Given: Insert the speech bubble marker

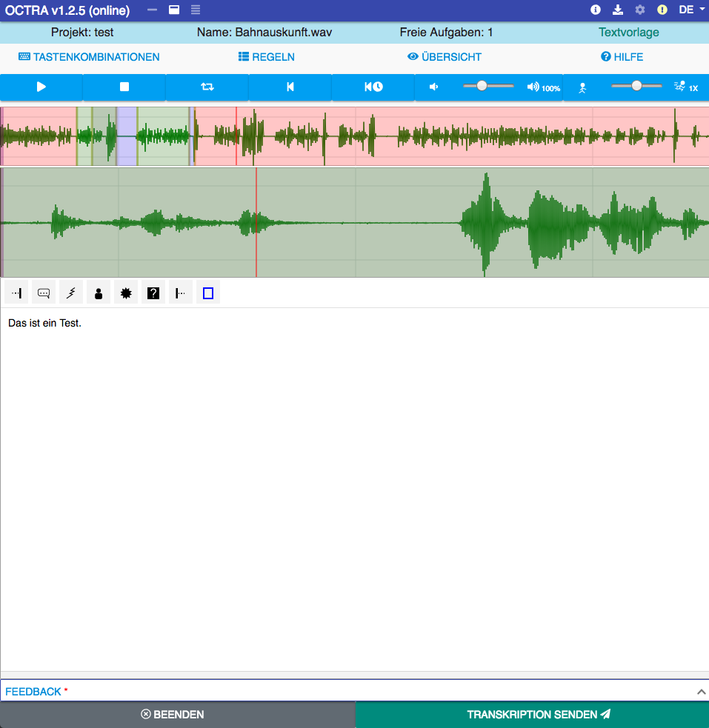Looking at the screenshot, I should (x=44, y=293).
